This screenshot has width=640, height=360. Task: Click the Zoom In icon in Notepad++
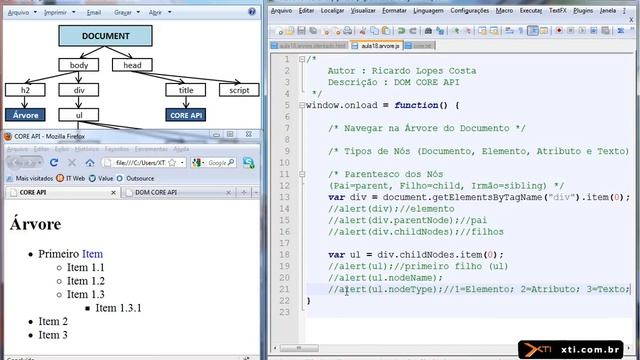coord(456,31)
